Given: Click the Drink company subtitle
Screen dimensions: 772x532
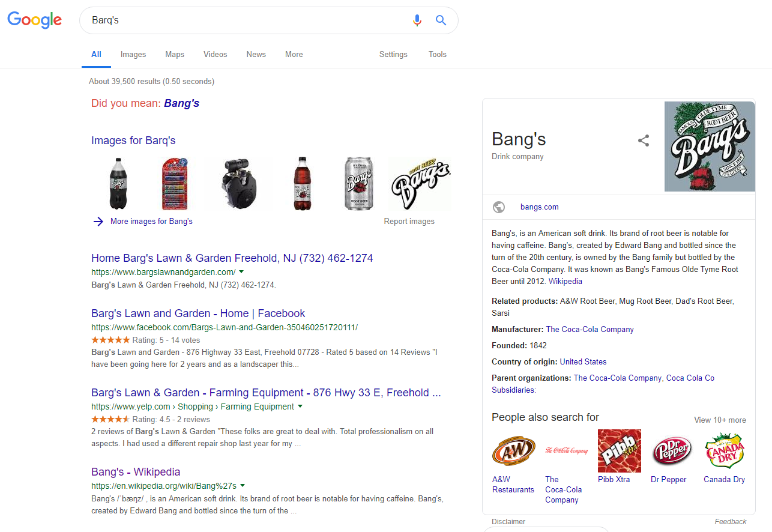Looking at the screenshot, I should click(517, 157).
